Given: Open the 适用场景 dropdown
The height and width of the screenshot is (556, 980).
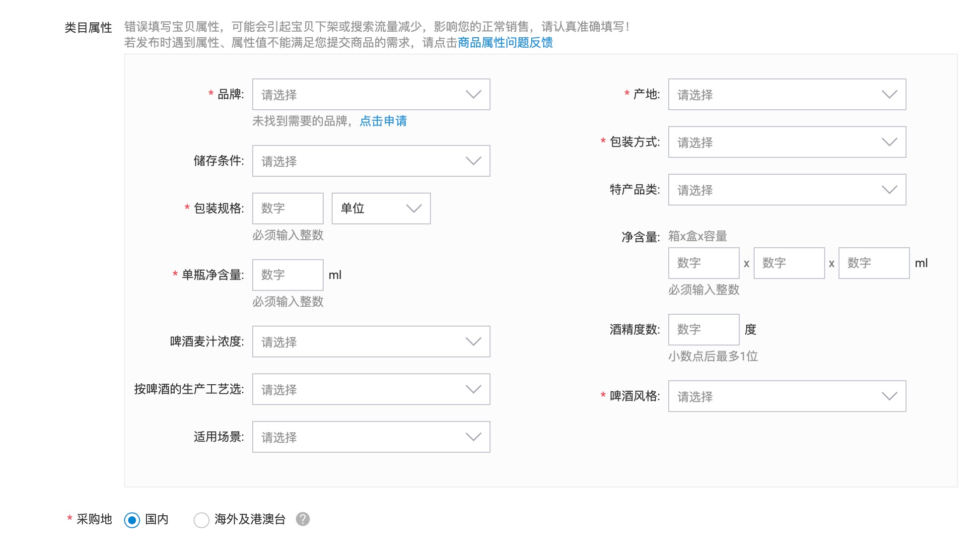Looking at the screenshot, I should 371,437.
